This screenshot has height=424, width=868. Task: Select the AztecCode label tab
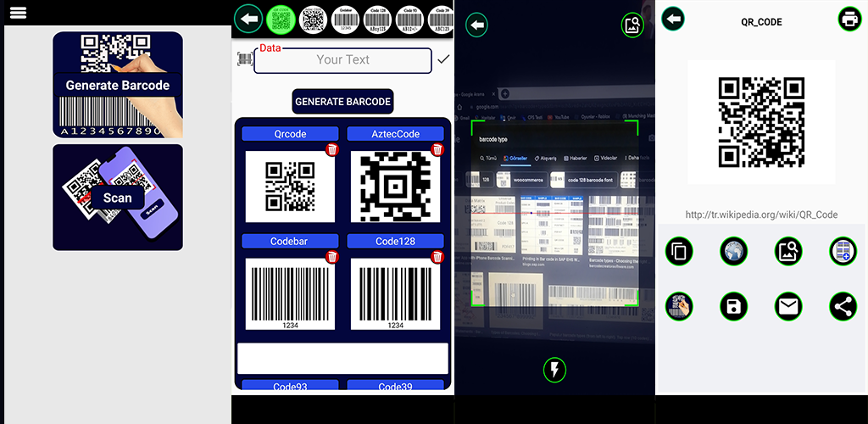point(395,134)
